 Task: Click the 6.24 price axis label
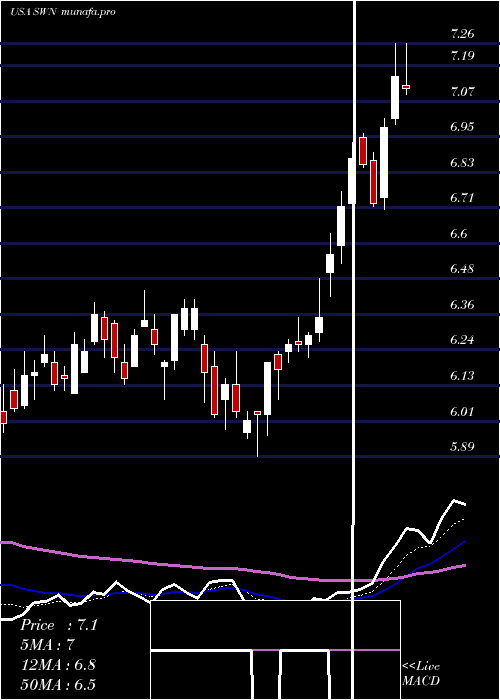462,340
